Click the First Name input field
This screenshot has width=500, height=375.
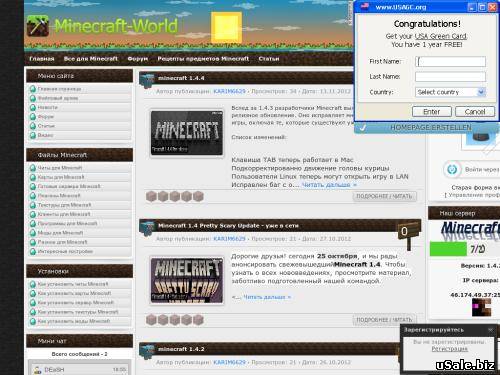pos(450,62)
